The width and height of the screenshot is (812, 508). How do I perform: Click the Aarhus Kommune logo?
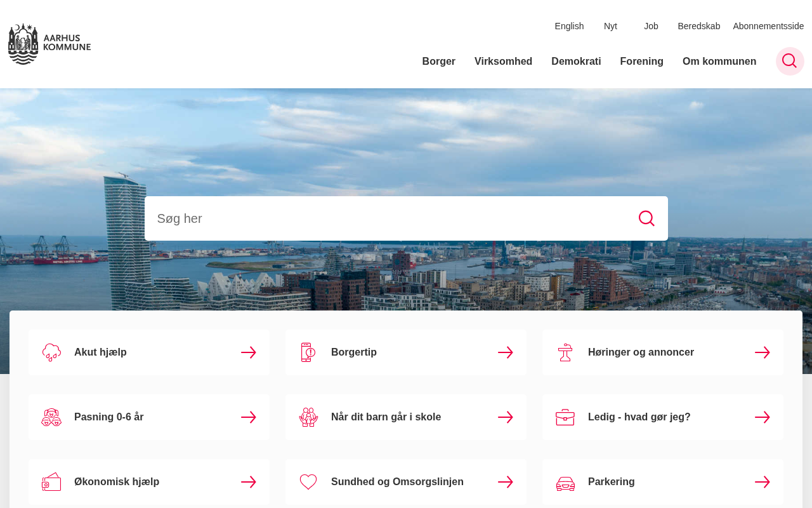pyautogui.click(x=49, y=44)
